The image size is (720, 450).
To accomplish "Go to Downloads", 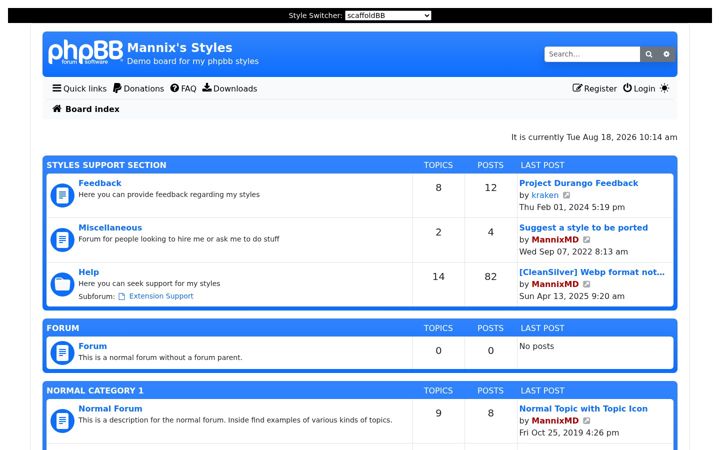I will click(x=230, y=89).
